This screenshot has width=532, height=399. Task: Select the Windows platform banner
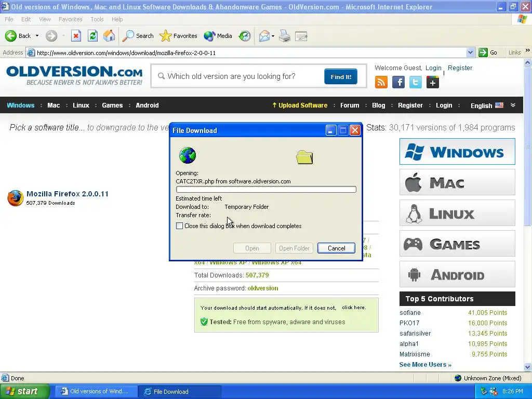(x=457, y=151)
